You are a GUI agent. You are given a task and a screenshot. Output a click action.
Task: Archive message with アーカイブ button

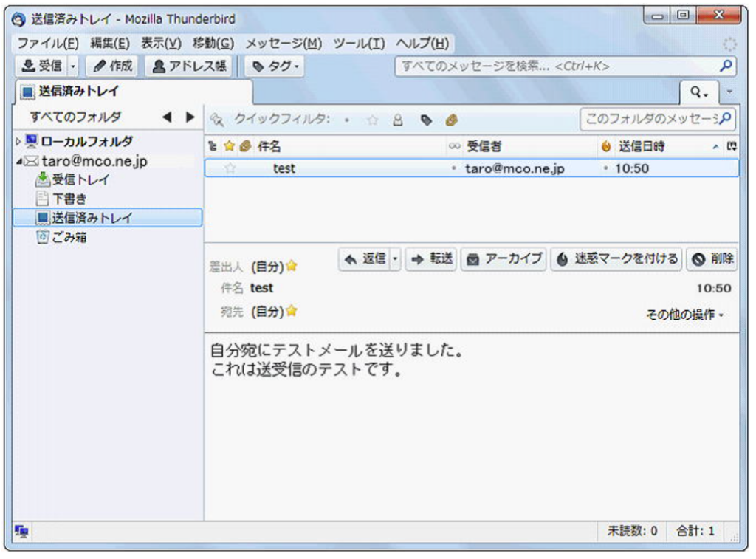point(504,259)
